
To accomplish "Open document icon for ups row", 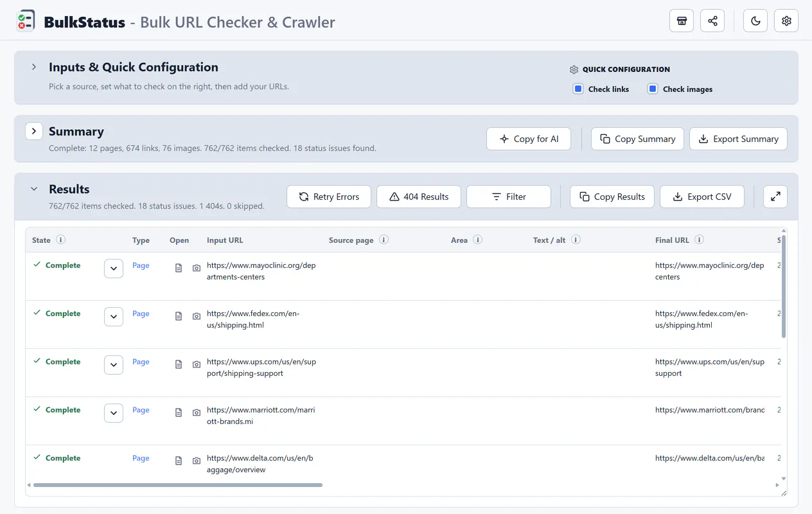I will tap(179, 364).
